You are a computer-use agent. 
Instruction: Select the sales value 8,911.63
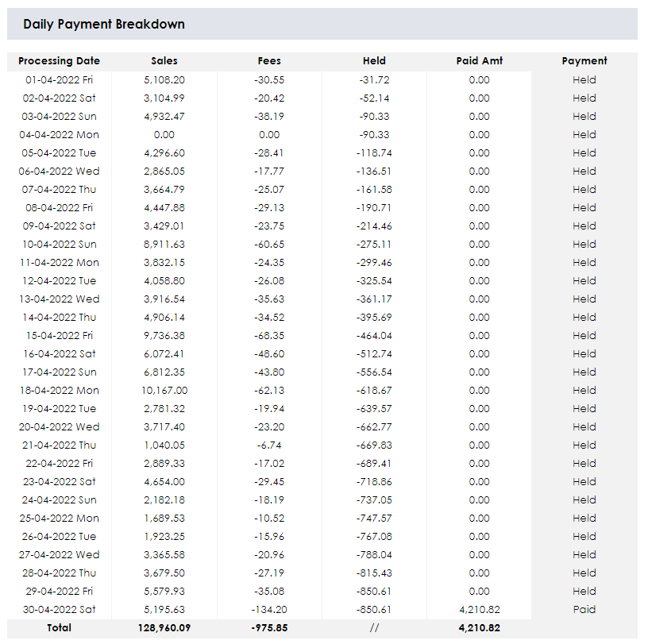click(164, 244)
